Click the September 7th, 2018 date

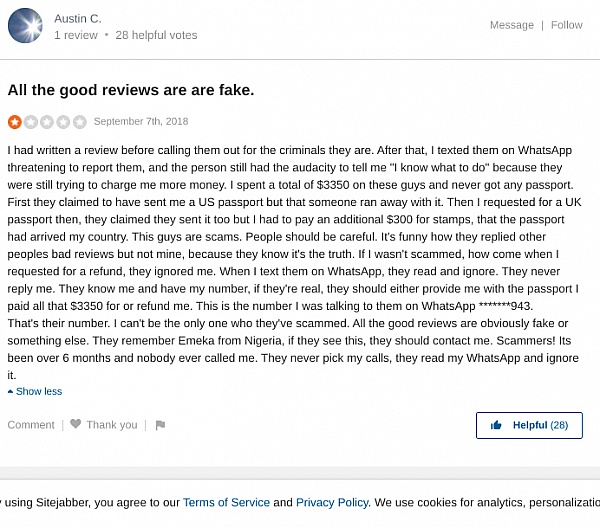(x=141, y=122)
